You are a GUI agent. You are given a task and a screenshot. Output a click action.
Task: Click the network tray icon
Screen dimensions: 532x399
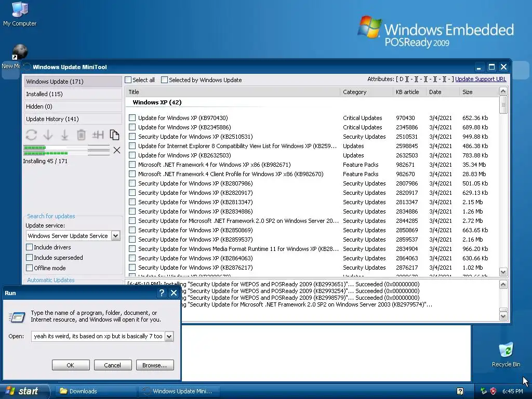(484, 391)
